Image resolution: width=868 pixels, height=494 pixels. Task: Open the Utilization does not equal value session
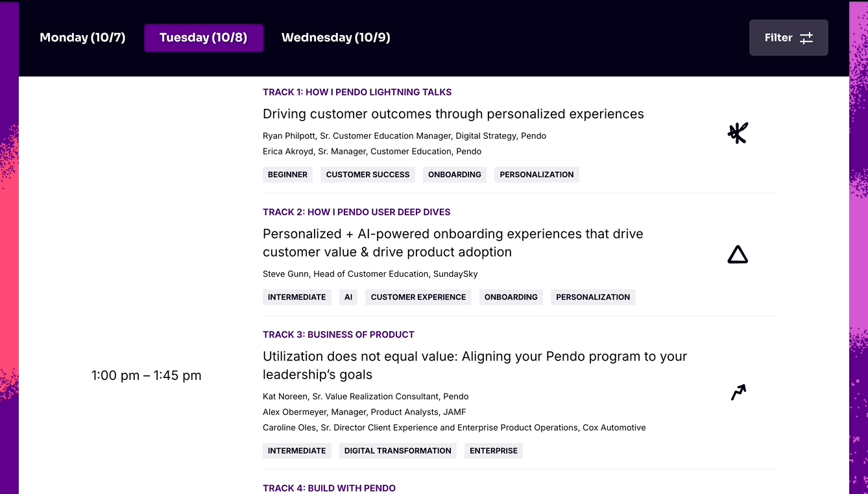point(475,366)
